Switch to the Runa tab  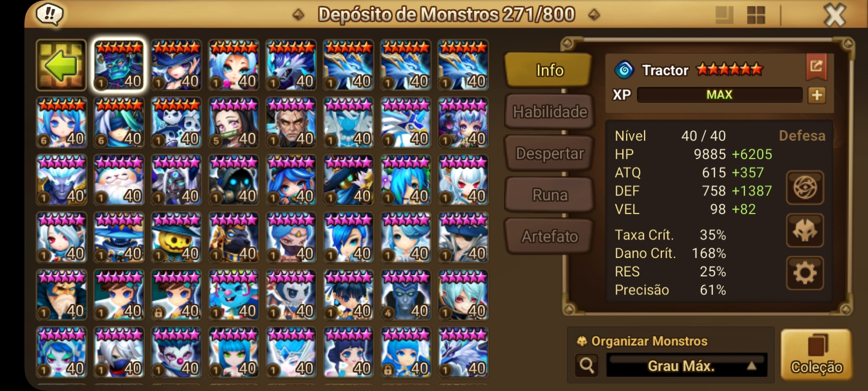click(550, 195)
